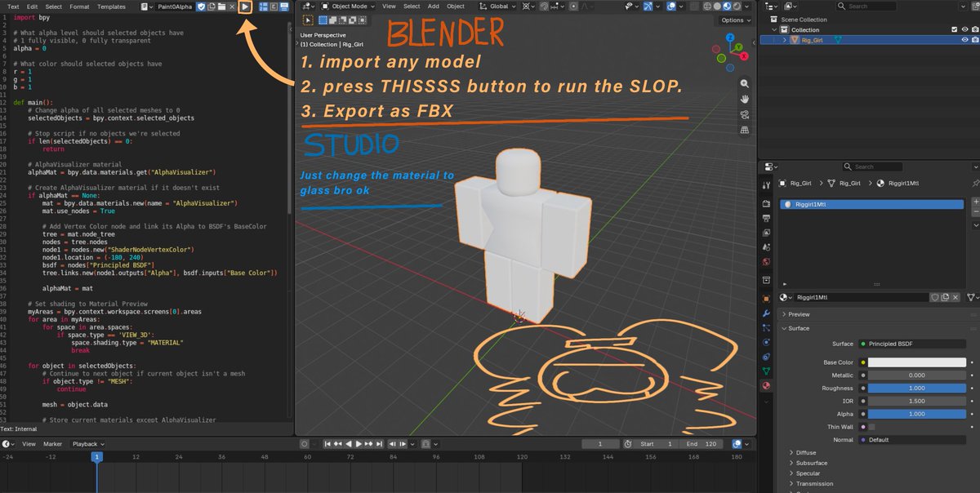Open the viewport Options dropdown
The width and height of the screenshot is (980, 493).
[x=736, y=20]
